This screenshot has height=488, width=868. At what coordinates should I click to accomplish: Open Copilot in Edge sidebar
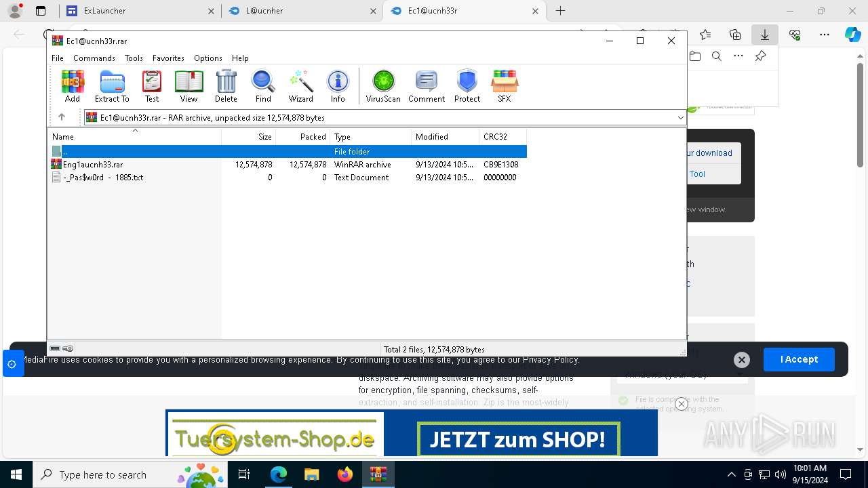click(x=852, y=35)
